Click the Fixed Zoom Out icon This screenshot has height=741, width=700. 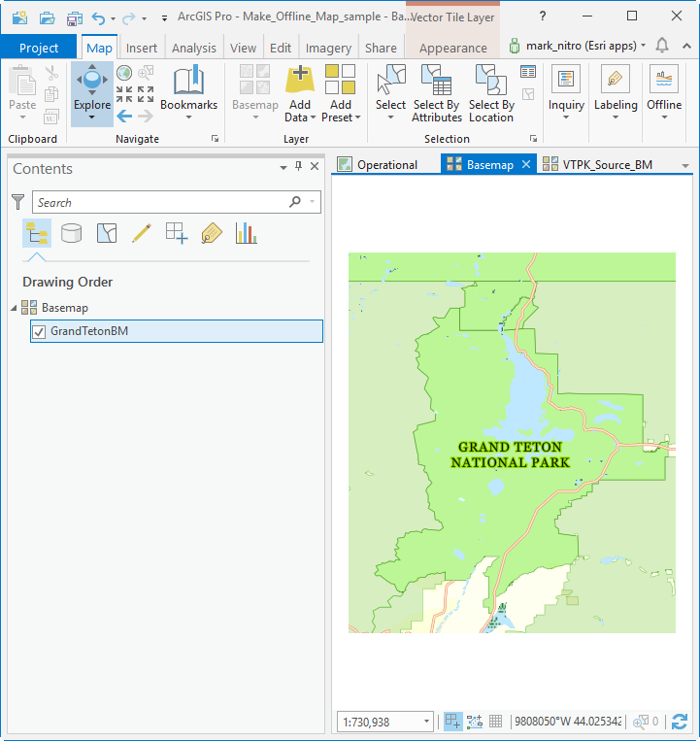146,94
